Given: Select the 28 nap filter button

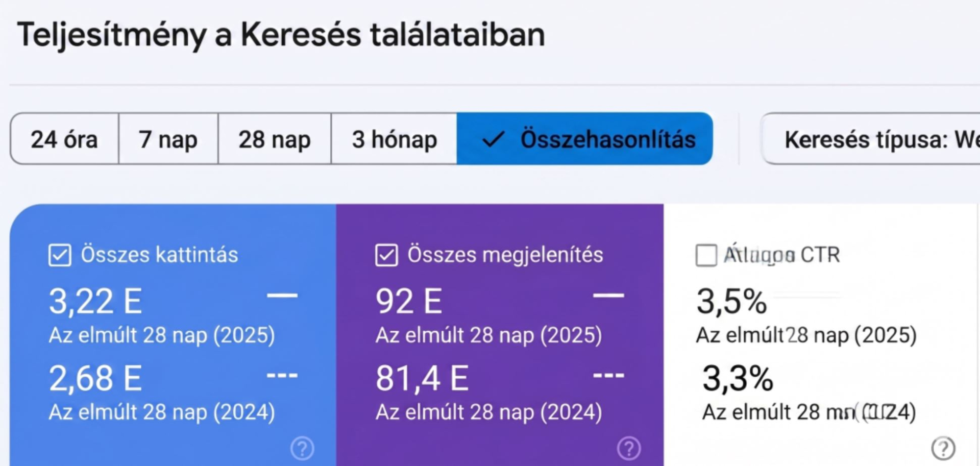Looking at the screenshot, I should pyautogui.click(x=274, y=139).
